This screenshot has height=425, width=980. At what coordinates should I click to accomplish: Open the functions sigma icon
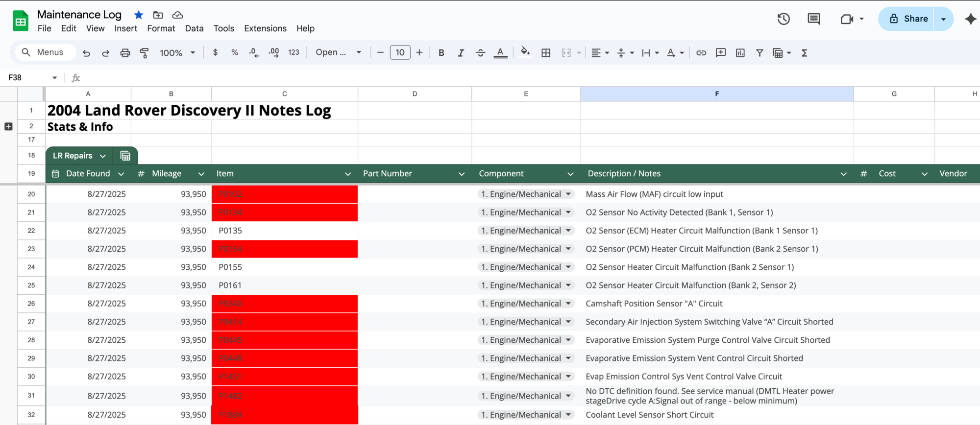click(x=804, y=53)
